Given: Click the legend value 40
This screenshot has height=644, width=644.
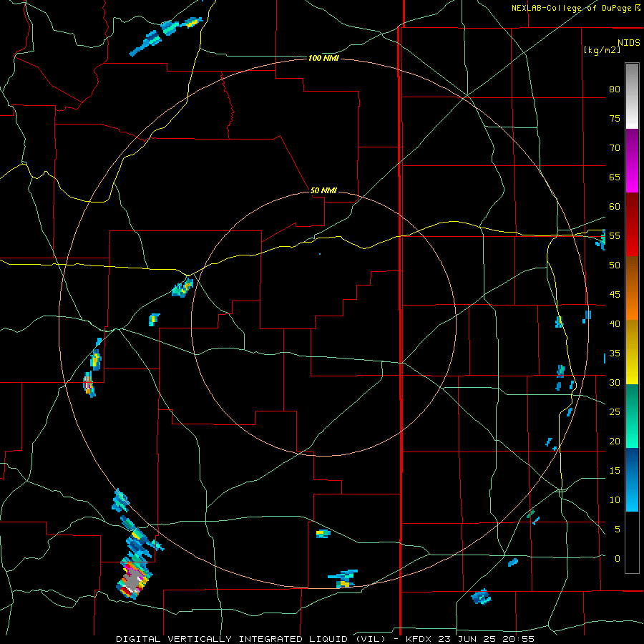Looking at the screenshot, I should pyautogui.click(x=615, y=323).
